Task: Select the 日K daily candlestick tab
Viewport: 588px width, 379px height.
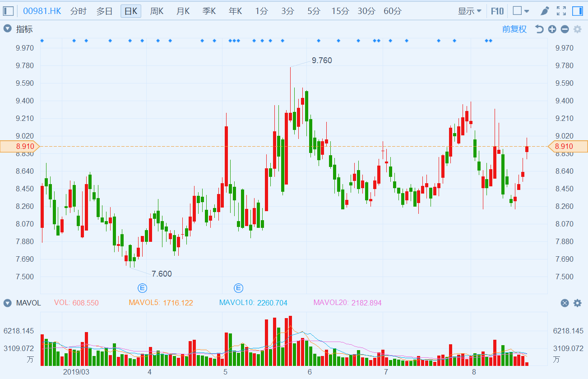Action: [x=131, y=11]
